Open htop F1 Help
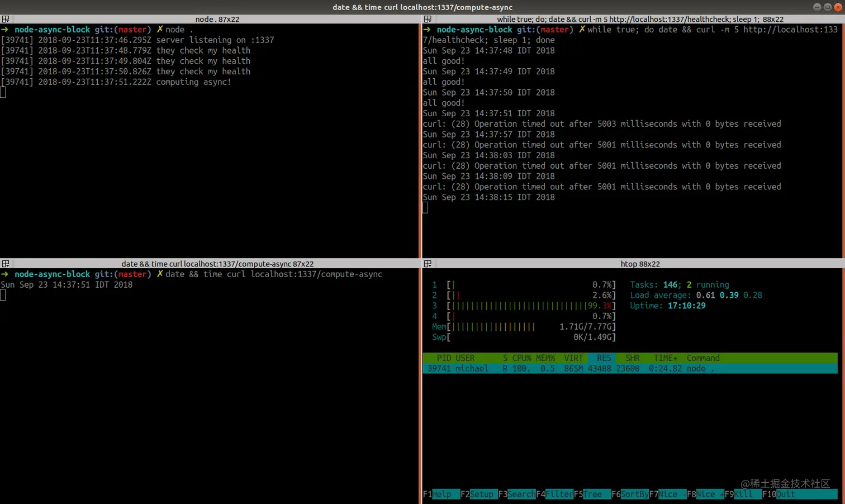 pos(441,494)
